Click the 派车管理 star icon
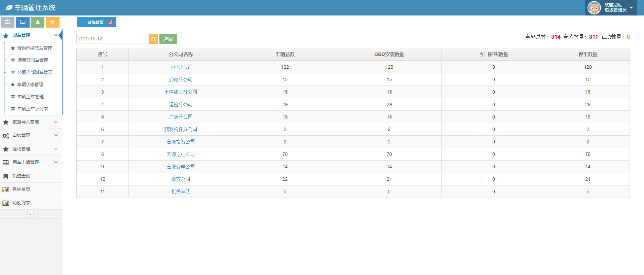 (x=6, y=35)
